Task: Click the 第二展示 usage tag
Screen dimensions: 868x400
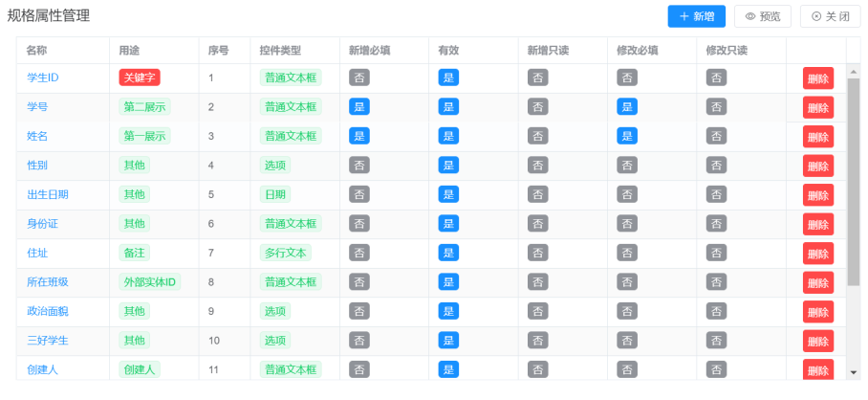Action: (x=144, y=107)
